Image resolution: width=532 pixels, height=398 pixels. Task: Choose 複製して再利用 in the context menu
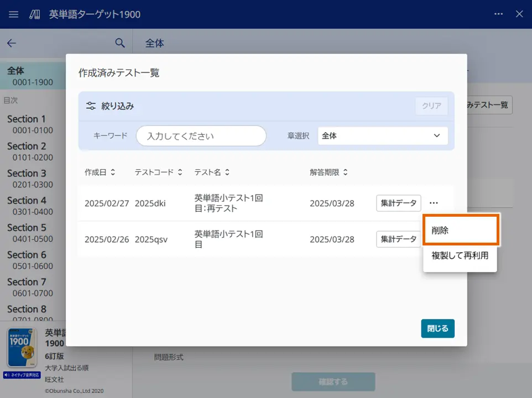tap(461, 256)
